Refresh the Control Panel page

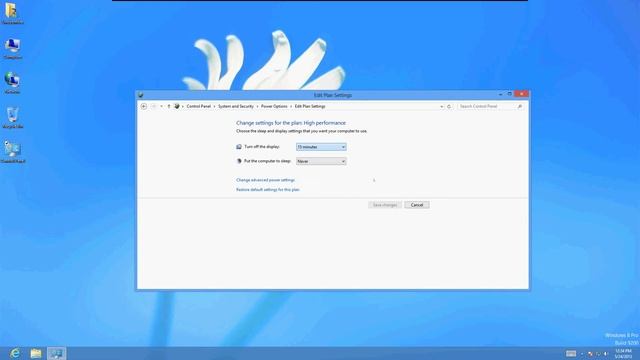(x=449, y=107)
